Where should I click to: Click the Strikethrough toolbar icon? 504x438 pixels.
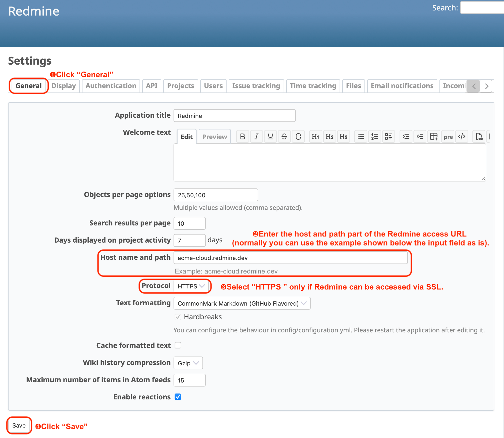point(284,137)
